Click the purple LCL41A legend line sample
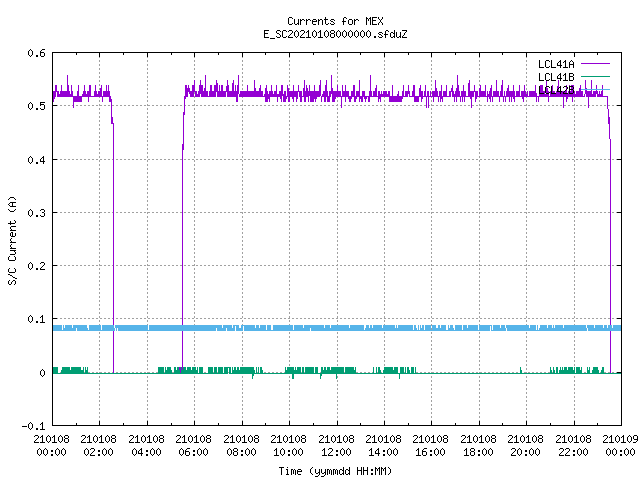Viewport: 640px width, 480px height. pyautogui.click(x=595, y=64)
